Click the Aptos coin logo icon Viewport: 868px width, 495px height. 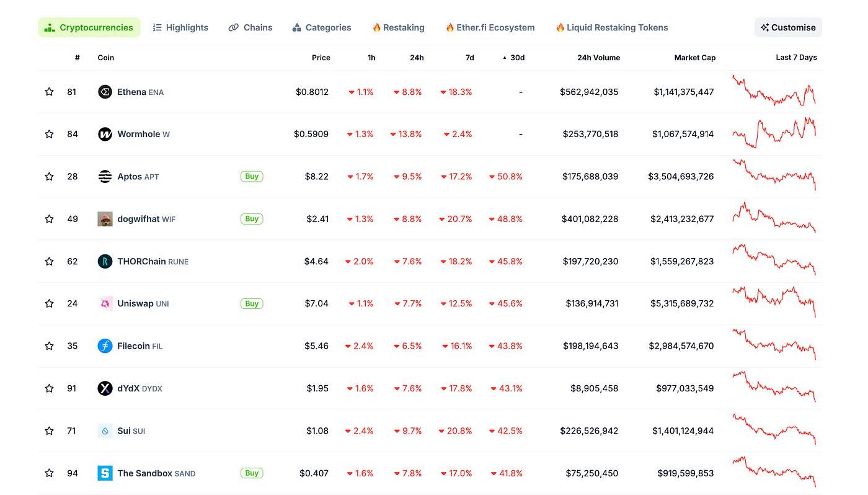[105, 177]
